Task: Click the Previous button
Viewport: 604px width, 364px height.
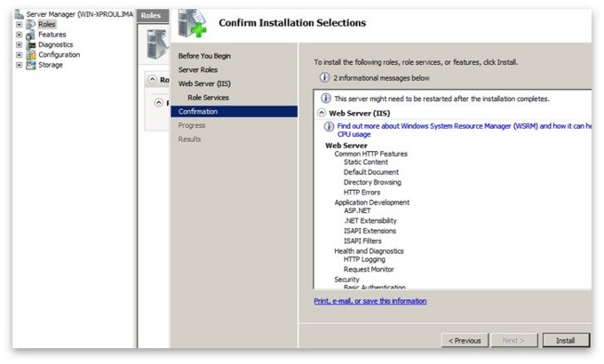Action: [465, 341]
